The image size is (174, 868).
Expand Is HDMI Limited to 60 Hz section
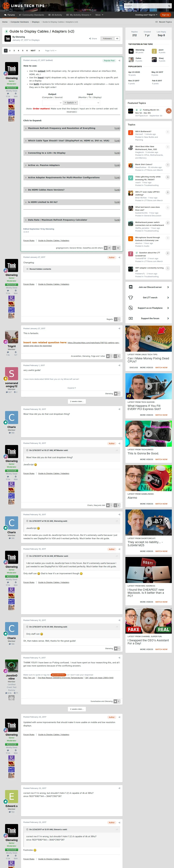(x=72, y=202)
